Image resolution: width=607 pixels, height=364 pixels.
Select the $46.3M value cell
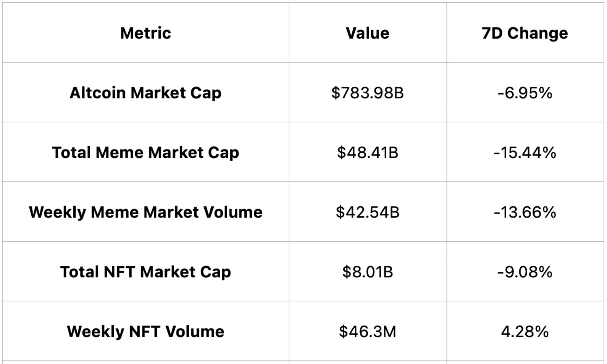click(367, 331)
